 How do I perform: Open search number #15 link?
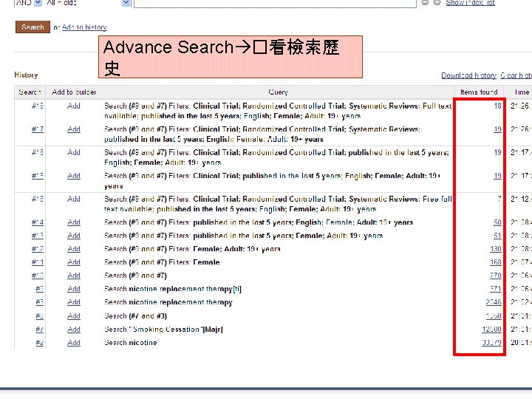point(38,176)
